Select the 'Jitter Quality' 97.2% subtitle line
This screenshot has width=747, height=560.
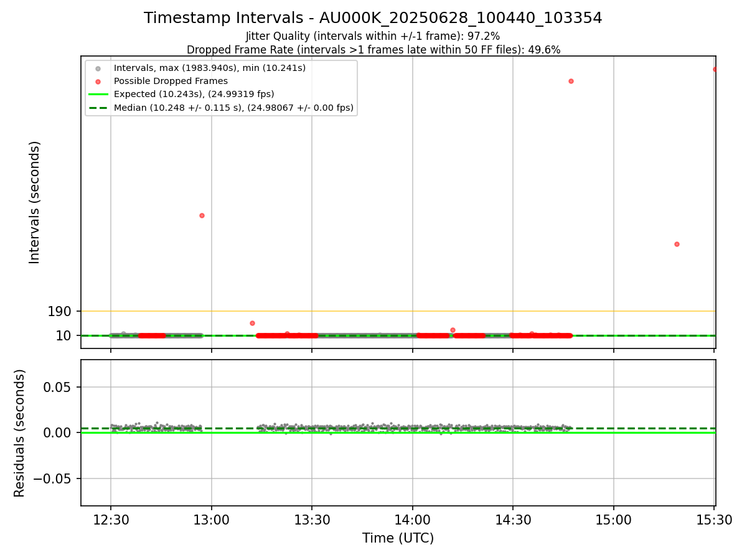(x=373, y=37)
